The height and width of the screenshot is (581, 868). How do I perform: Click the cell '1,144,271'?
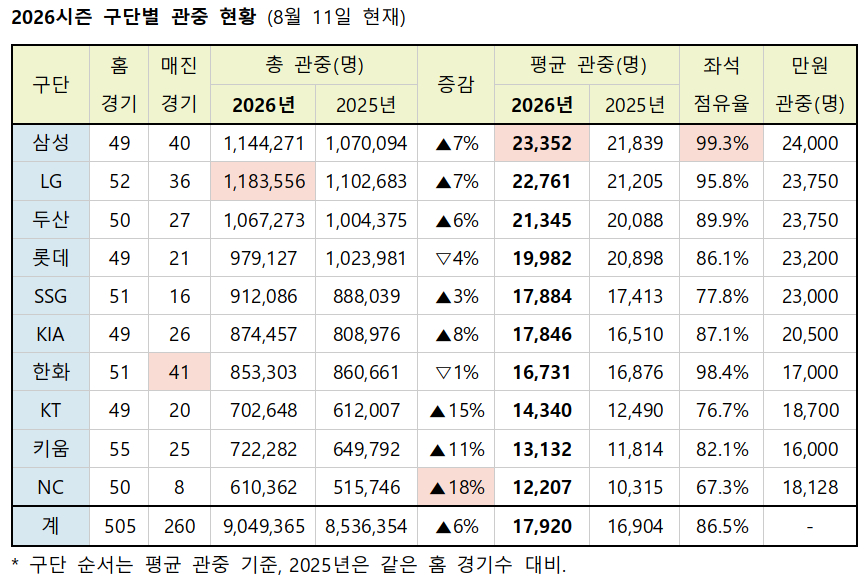[264, 143]
